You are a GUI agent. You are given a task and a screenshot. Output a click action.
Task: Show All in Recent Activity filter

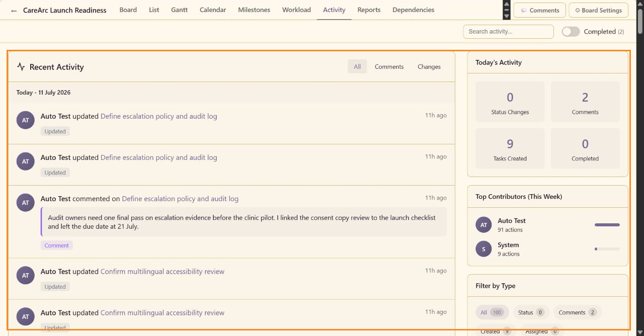357,66
